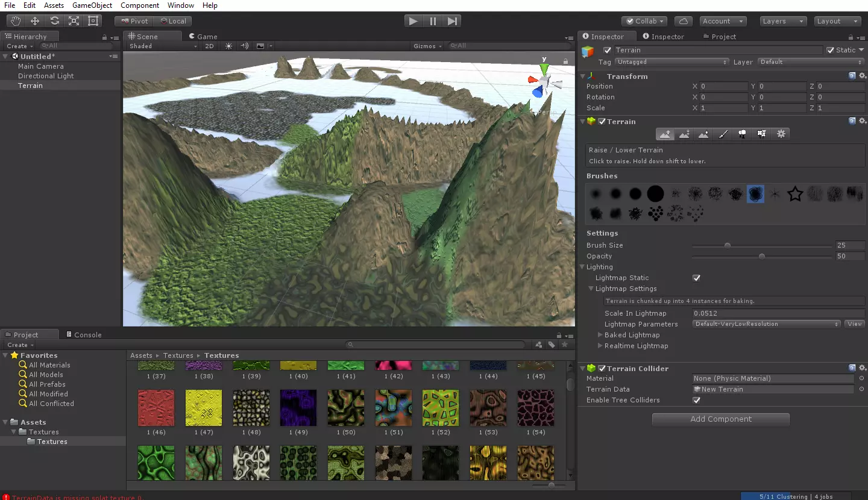Click the Pause button
Screen dimensions: 868x500
[433, 21]
